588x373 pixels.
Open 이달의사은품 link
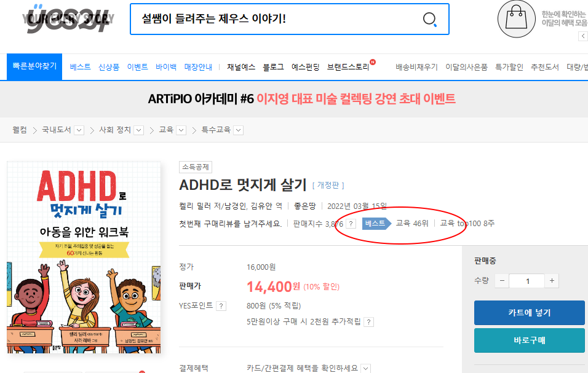click(x=466, y=66)
